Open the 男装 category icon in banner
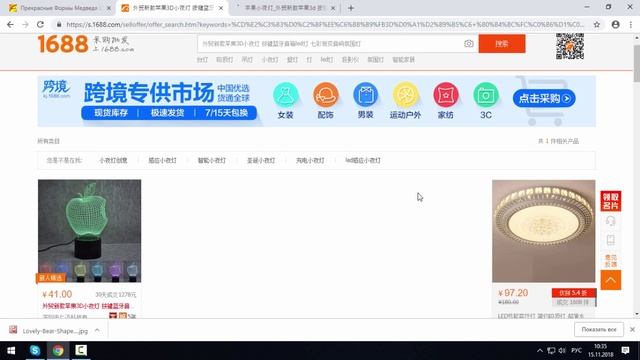The height and width of the screenshot is (360, 640). click(366, 95)
